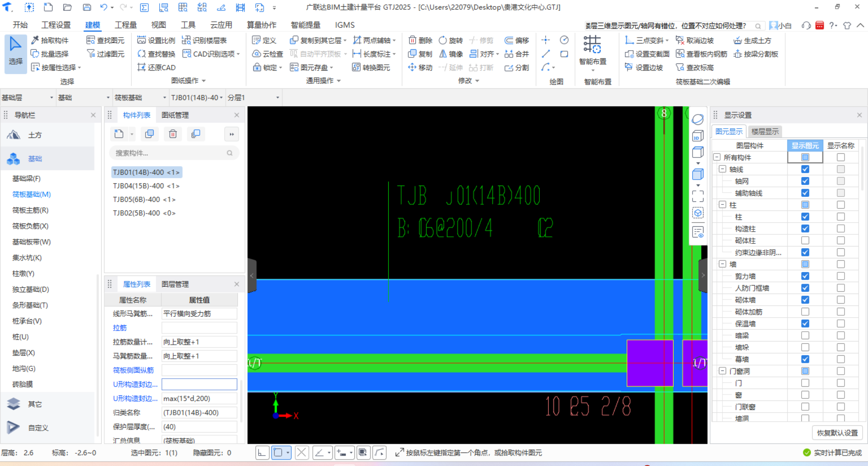868x466 pixels.
Task: Click the 删除 delete tool
Action: [x=420, y=40]
